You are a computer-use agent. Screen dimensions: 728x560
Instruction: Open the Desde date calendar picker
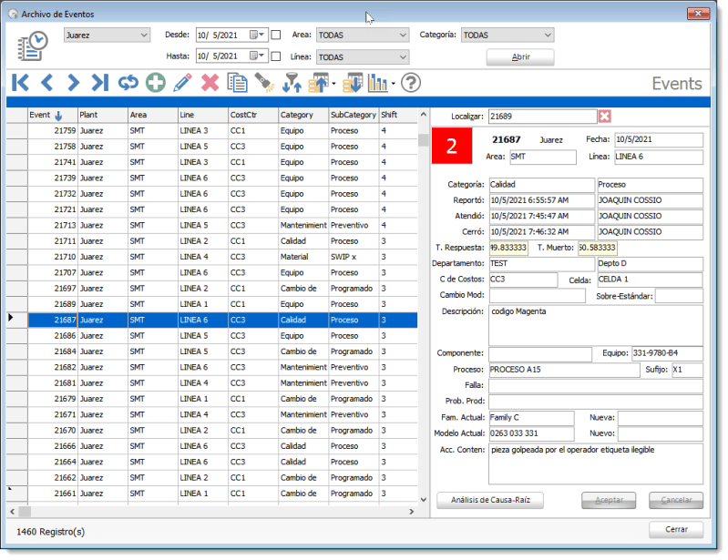pos(256,35)
